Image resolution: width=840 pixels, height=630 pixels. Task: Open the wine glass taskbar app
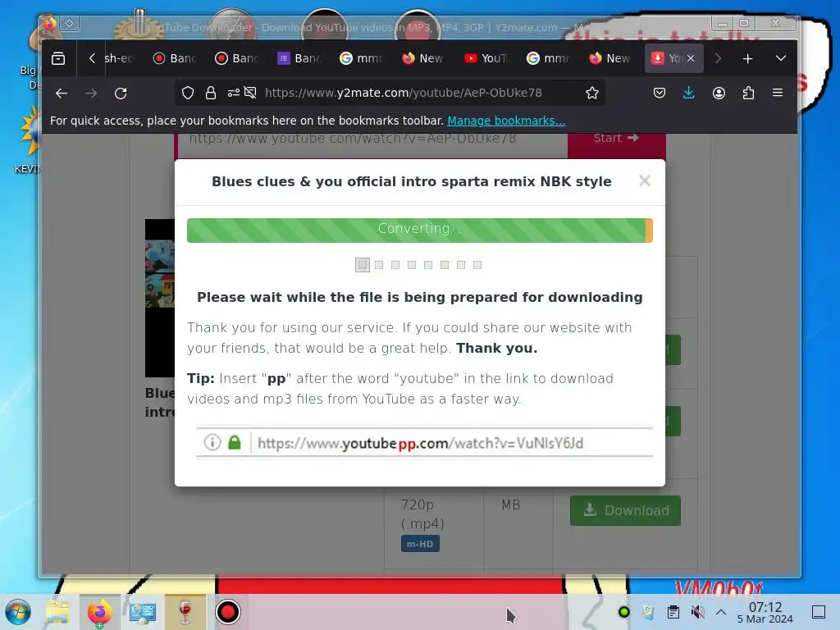click(x=185, y=612)
